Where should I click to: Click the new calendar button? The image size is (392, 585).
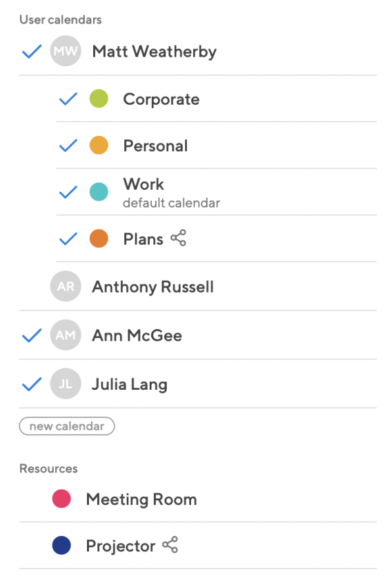pyautogui.click(x=67, y=426)
